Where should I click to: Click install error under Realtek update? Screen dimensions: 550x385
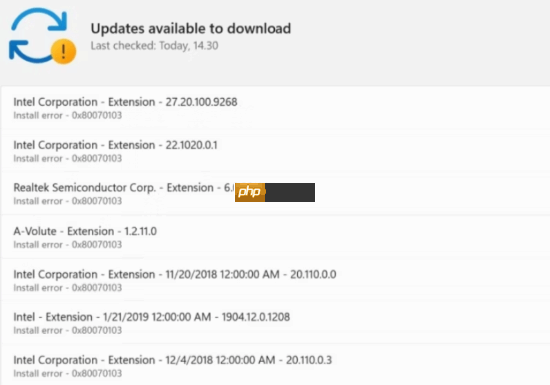coord(68,201)
